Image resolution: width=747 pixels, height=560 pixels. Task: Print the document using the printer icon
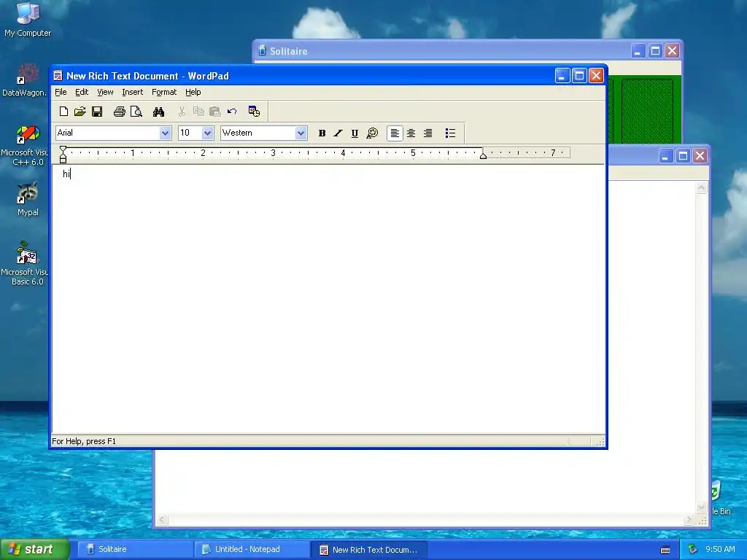[x=119, y=112]
